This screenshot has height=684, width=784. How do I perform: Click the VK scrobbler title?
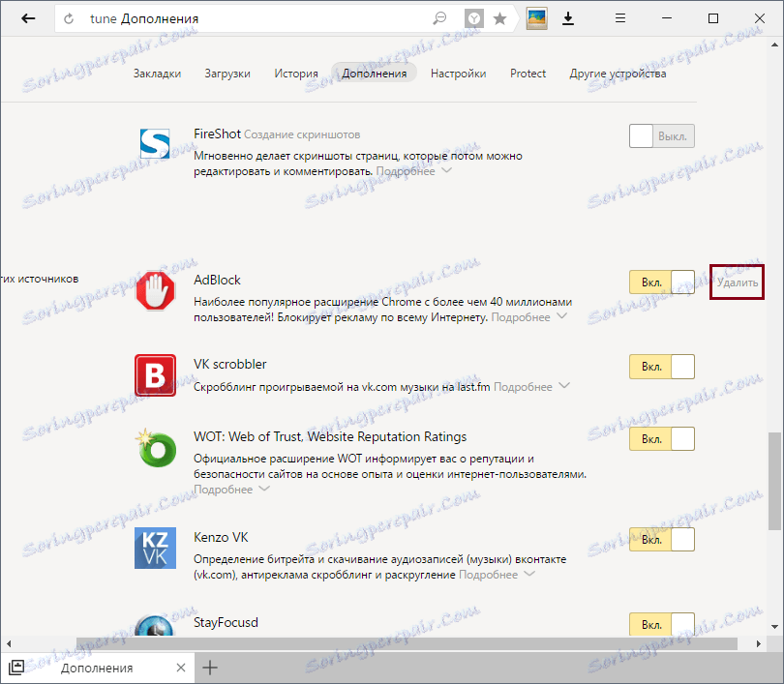point(230,364)
